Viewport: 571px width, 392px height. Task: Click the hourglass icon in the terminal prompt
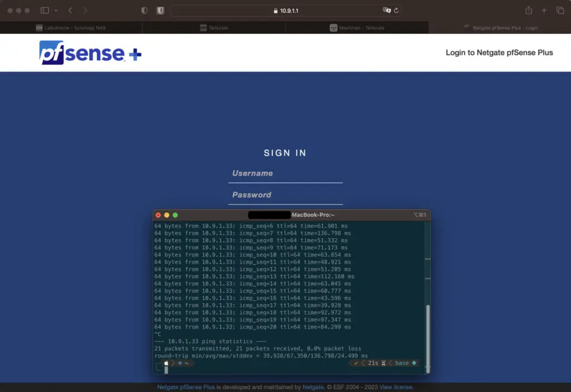click(x=384, y=363)
